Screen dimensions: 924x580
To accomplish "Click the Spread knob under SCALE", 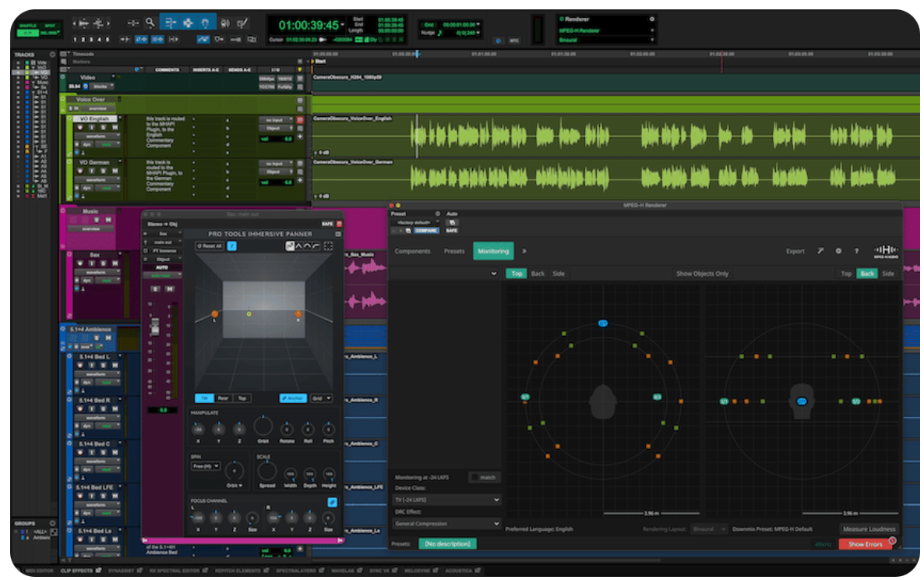I will (x=267, y=472).
